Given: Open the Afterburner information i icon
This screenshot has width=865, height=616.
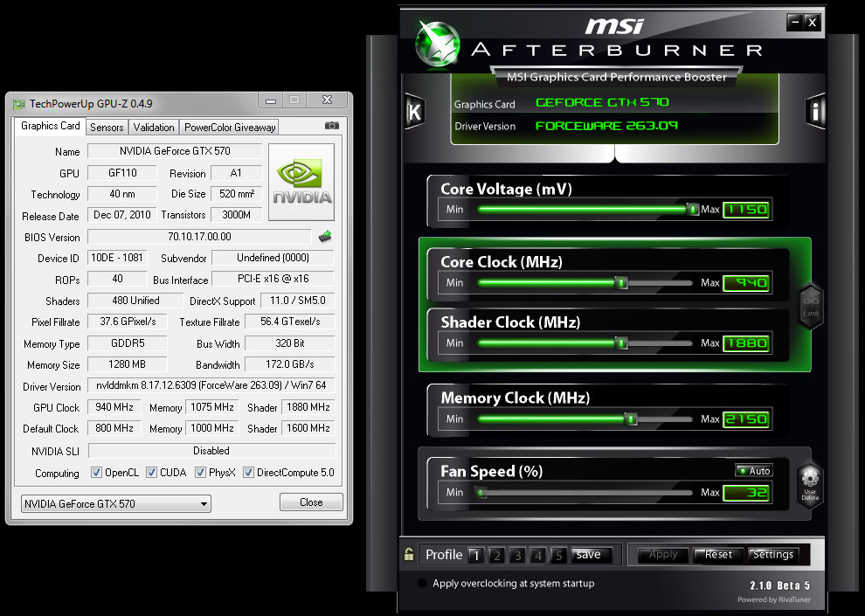Looking at the screenshot, I should pyautogui.click(x=815, y=112).
